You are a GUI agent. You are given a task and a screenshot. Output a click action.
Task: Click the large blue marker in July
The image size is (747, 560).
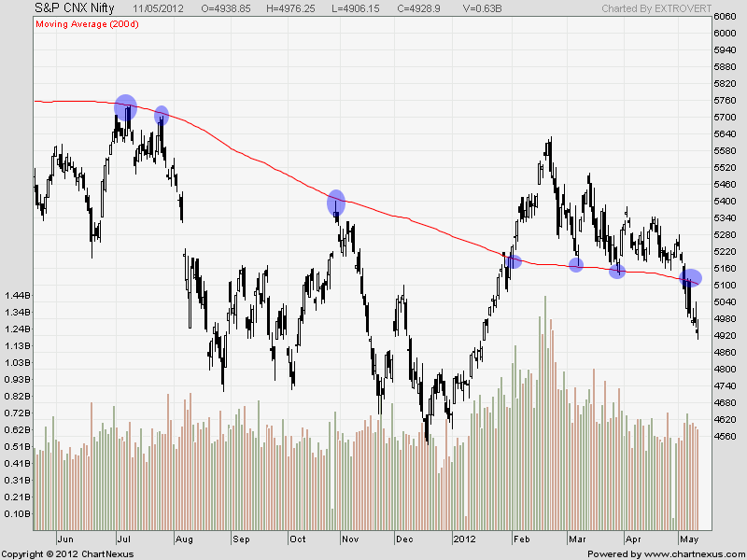tap(125, 107)
